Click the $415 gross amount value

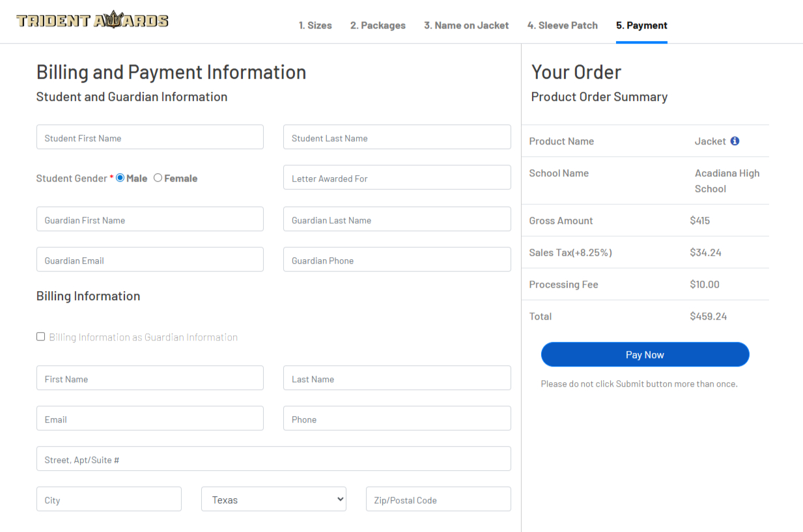pyautogui.click(x=700, y=221)
